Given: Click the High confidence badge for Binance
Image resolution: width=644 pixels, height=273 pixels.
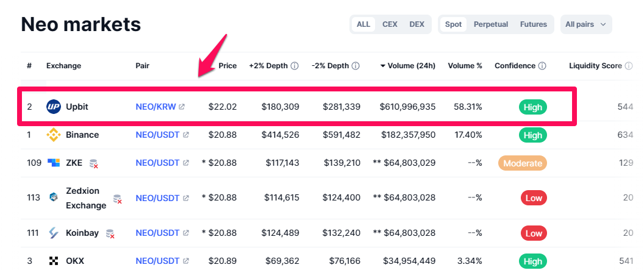Looking at the screenshot, I should coord(532,135).
